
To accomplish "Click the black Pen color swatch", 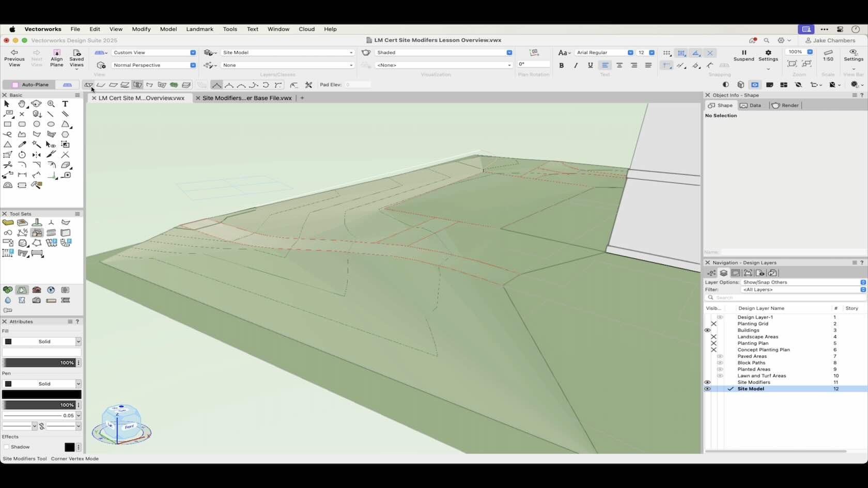I will (x=41, y=394).
